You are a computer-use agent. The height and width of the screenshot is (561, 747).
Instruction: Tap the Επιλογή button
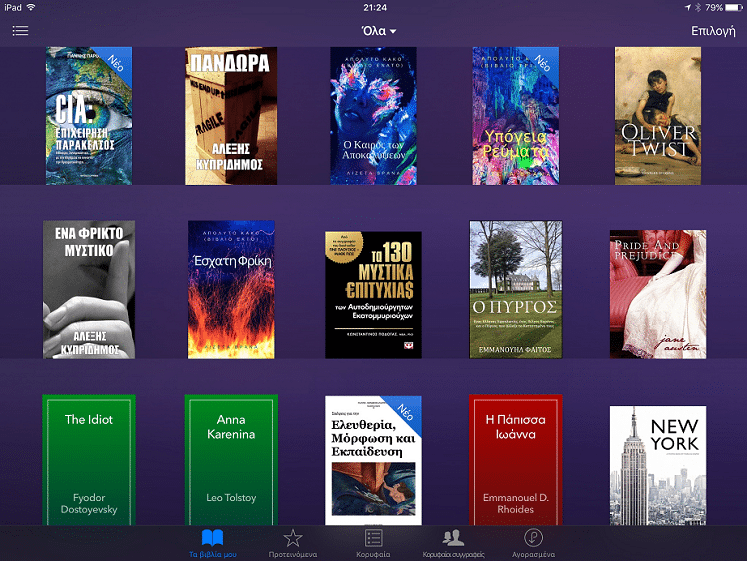point(713,31)
